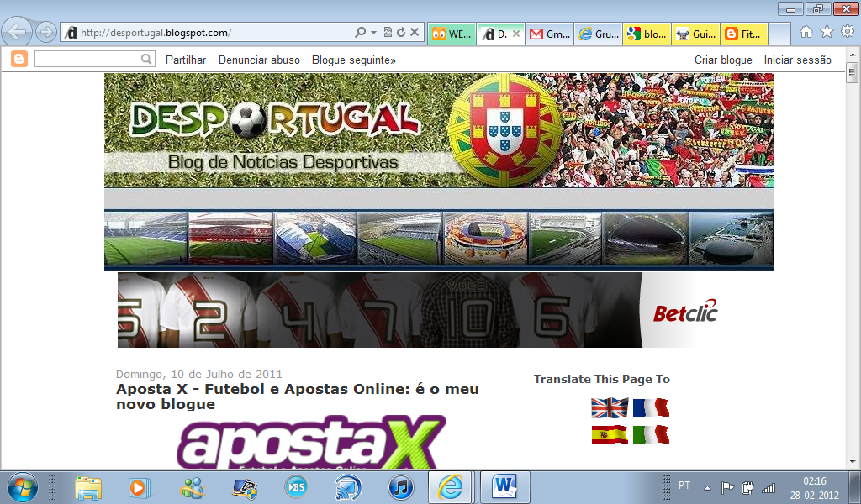Switch to the WE... browser tab
This screenshot has height=504, width=861.
[452, 34]
